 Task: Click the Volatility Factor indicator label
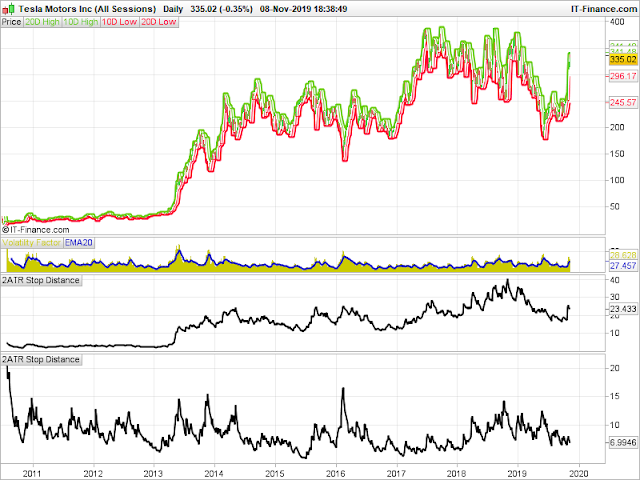31,243
